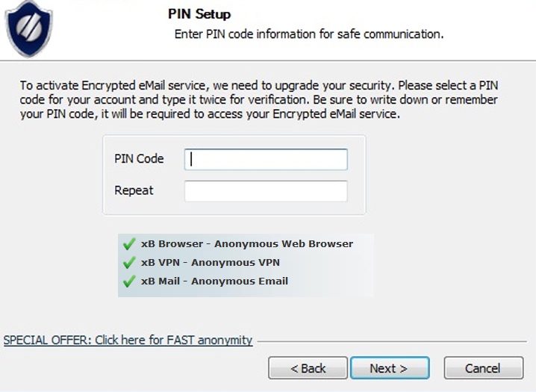
Task: Click the green checkmark beside xB Browser
Action: pos(129,243)
